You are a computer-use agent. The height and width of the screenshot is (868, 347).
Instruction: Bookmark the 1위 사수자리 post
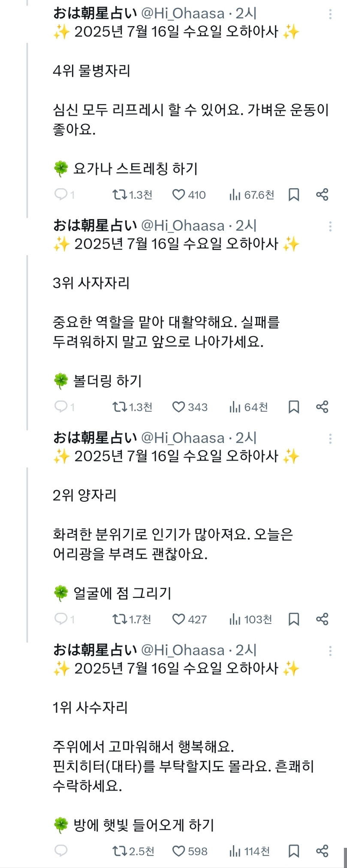(x=294, y=851)
